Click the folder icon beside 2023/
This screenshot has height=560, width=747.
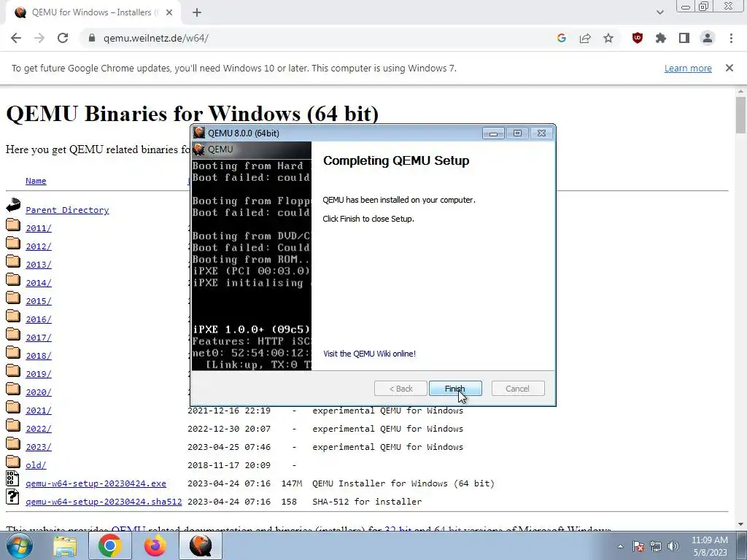13,444
